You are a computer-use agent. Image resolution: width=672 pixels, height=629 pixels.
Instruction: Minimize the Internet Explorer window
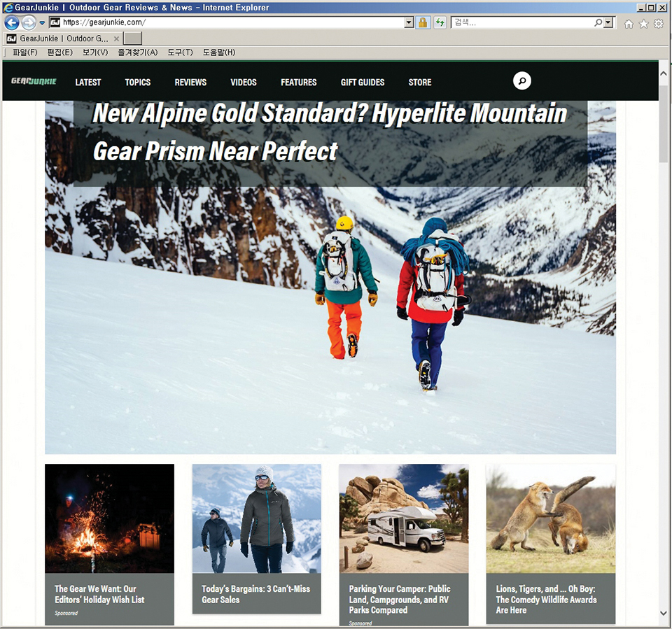click(641, 7)
